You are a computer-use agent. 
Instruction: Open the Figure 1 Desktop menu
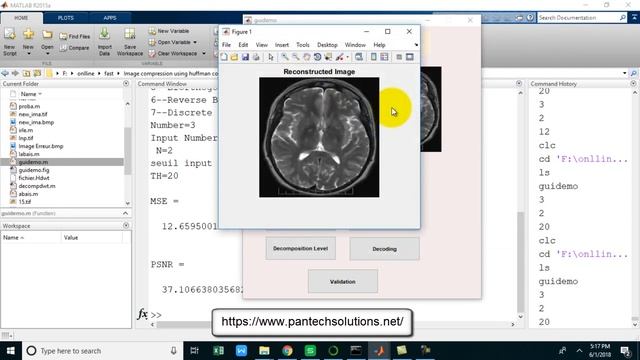coord(327,45)
